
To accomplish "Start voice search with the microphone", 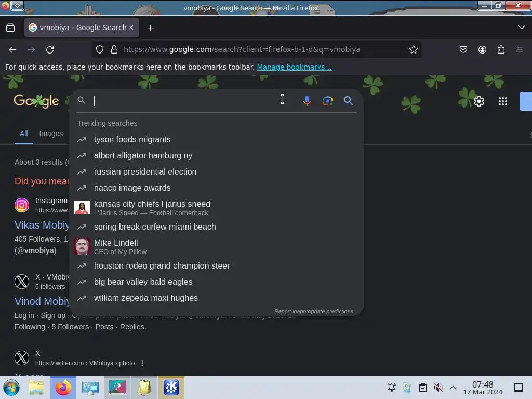I will (x=307, y=101).
